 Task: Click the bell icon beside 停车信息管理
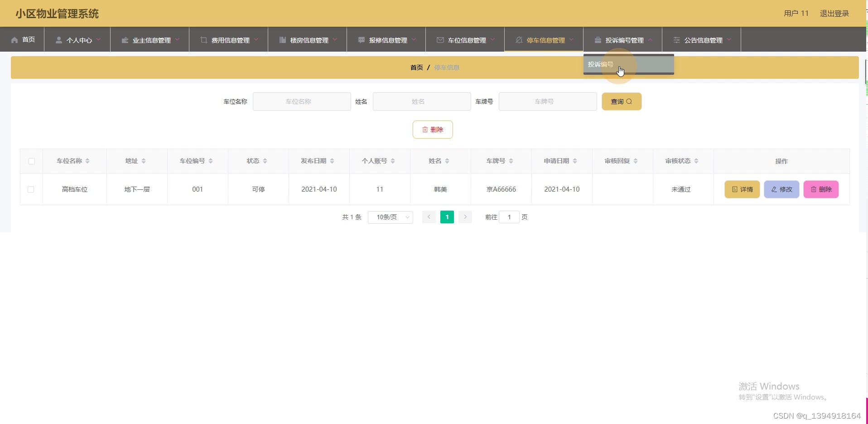519,40
